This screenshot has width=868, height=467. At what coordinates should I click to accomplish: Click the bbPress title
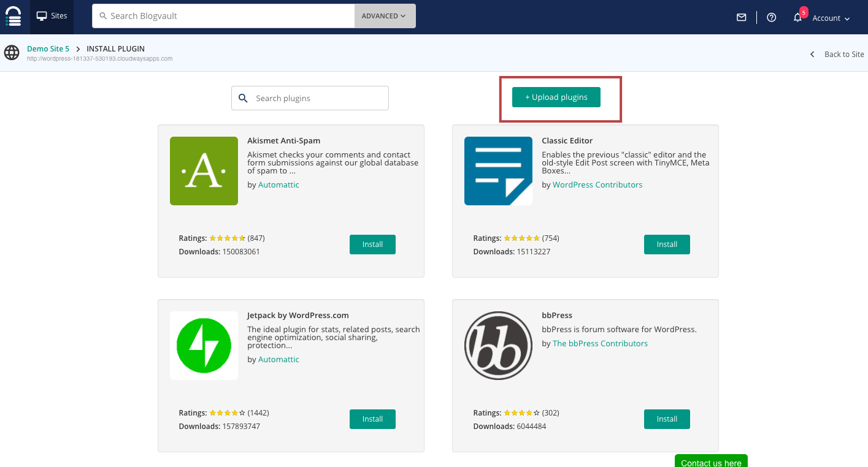(x=557, y=315)
